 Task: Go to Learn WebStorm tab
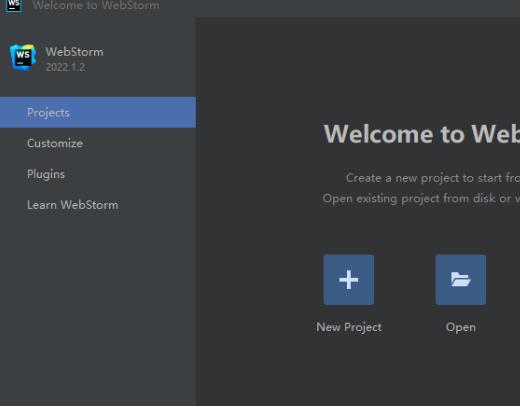click(98, 205)
